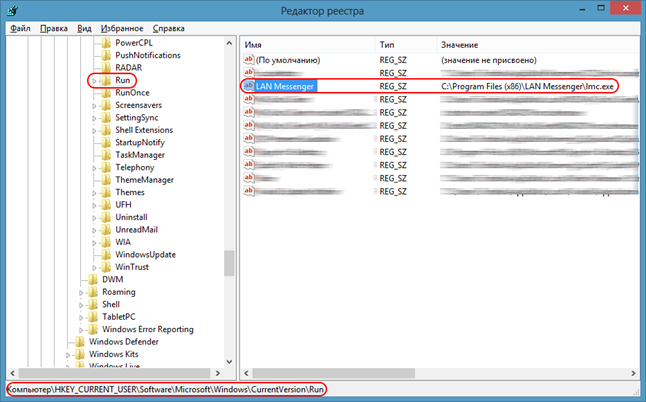Click the Themes folder icon
The image size is (646, 402).
(106, 192)
